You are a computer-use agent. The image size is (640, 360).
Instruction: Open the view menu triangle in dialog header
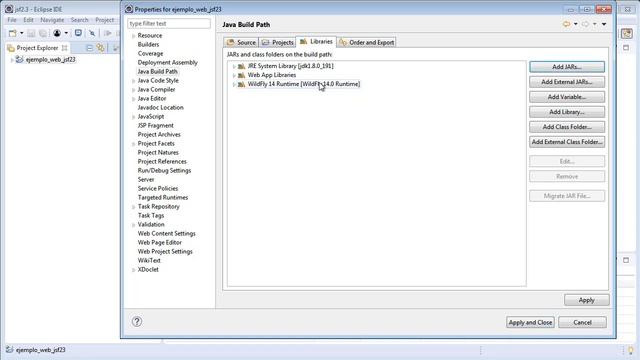[x=604, y=24]
